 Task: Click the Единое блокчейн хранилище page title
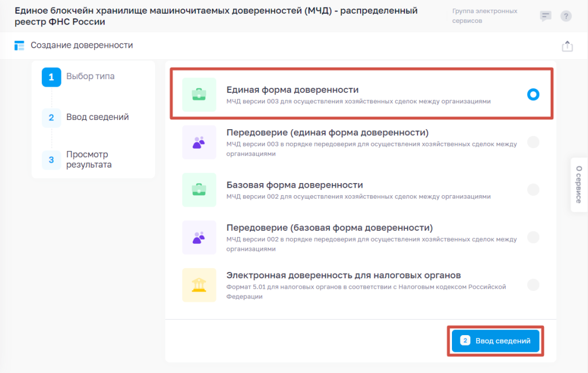216,16
